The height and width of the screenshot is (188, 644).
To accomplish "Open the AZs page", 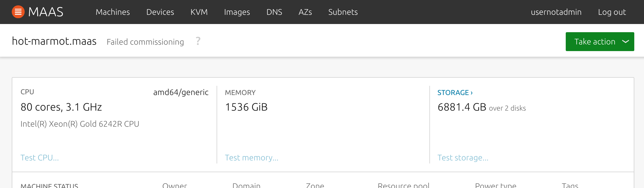I will click(x=305, y=12).
